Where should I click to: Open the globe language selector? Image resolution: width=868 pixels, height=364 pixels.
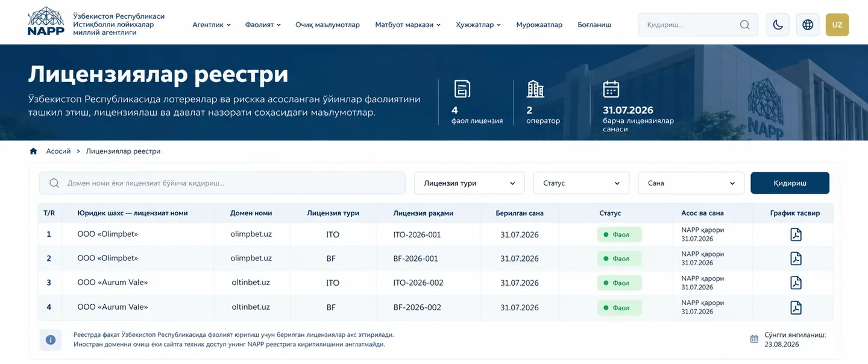pos(808,25)
